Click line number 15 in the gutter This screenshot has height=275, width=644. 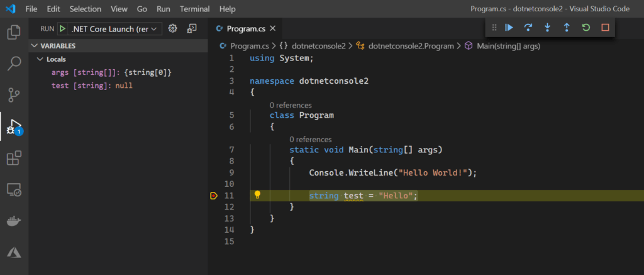click(x=229, y=241)
